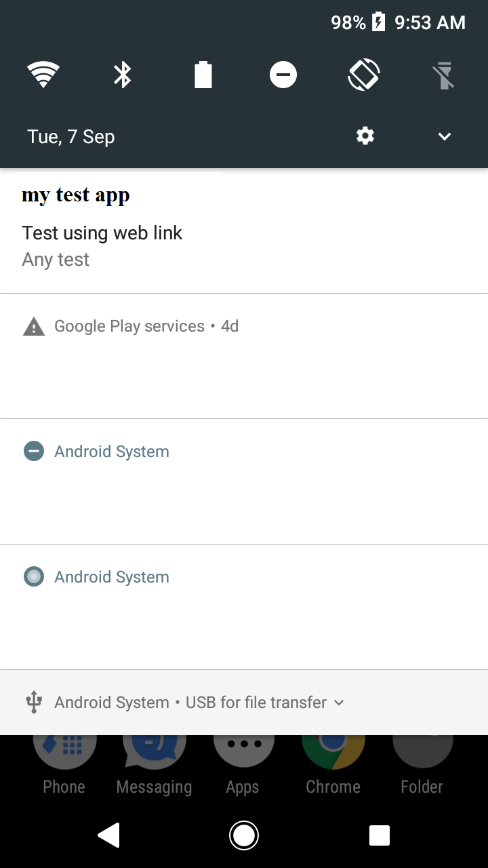Open the Settings gear
488x868 pixels.
(x=365, y=136)
